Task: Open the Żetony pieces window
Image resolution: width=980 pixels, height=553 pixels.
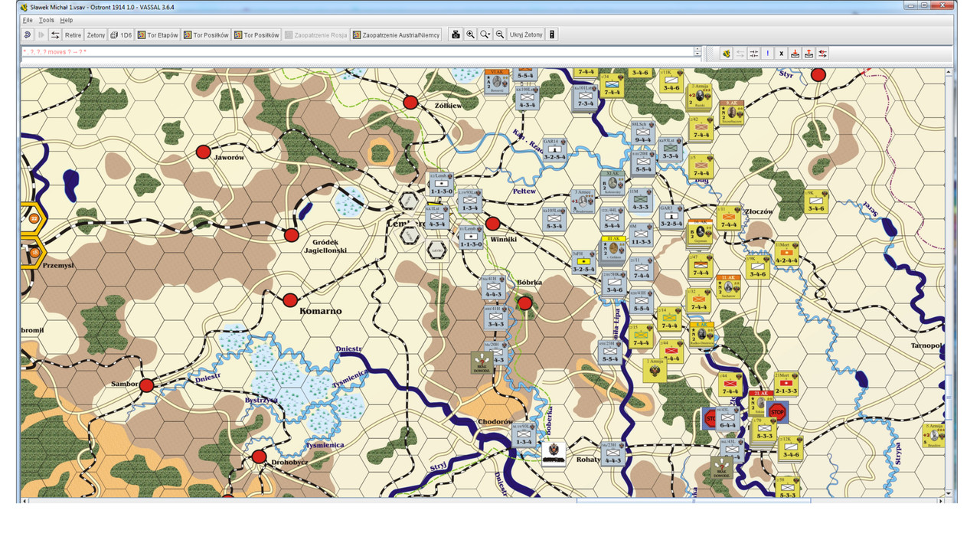Action: (96, 34)
